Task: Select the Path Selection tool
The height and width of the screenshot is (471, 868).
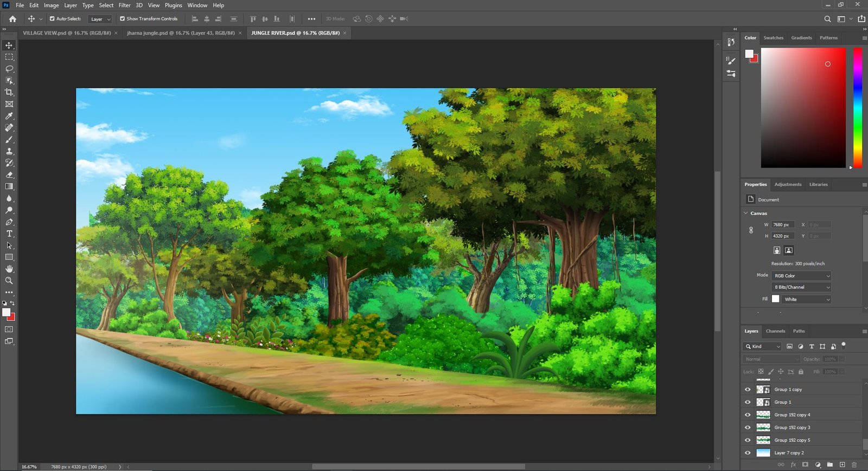Action: coord(9,246)
